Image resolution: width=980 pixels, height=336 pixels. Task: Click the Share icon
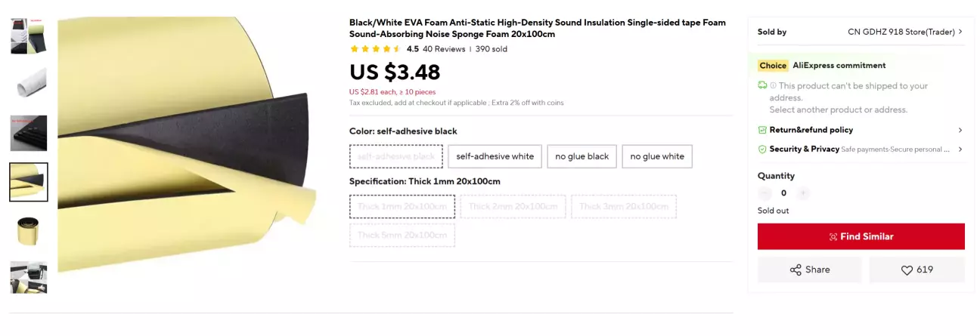tap(795, 270)
